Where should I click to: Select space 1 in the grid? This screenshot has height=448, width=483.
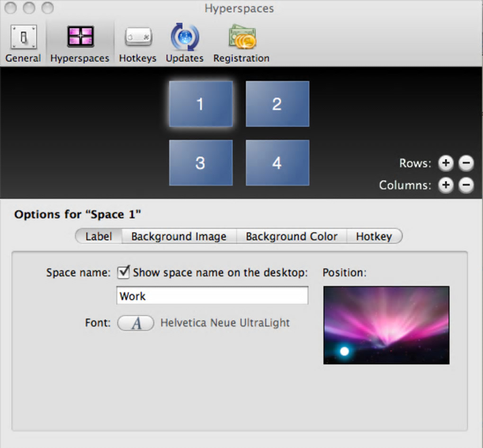(201, 104)
